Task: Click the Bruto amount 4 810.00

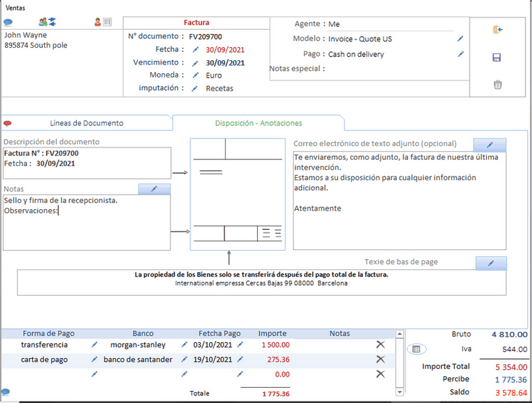Action: click(510, 334)
